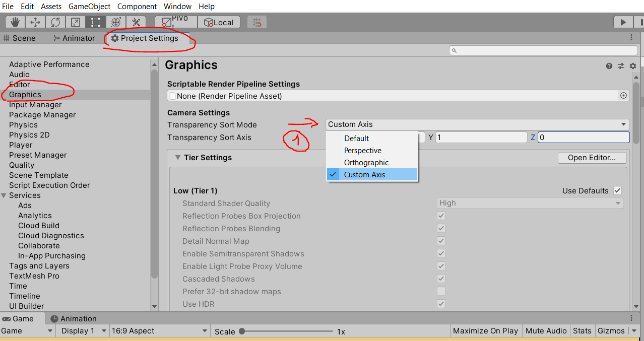This screenshot has height=341, width=644.
Task: Select the Rotate tool
Action: tap(55, 22)
